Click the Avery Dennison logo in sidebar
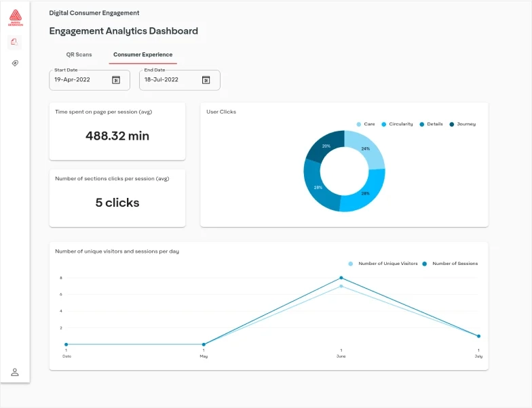The image size is (532, 408). point(15,18)
